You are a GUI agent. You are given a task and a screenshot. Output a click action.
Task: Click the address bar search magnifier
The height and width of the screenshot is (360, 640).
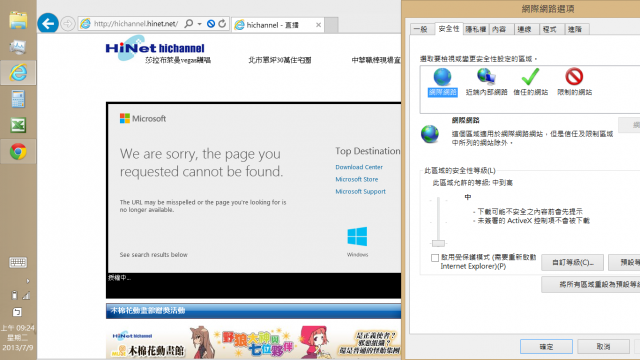pyautogui.click(x=189, y=24)
